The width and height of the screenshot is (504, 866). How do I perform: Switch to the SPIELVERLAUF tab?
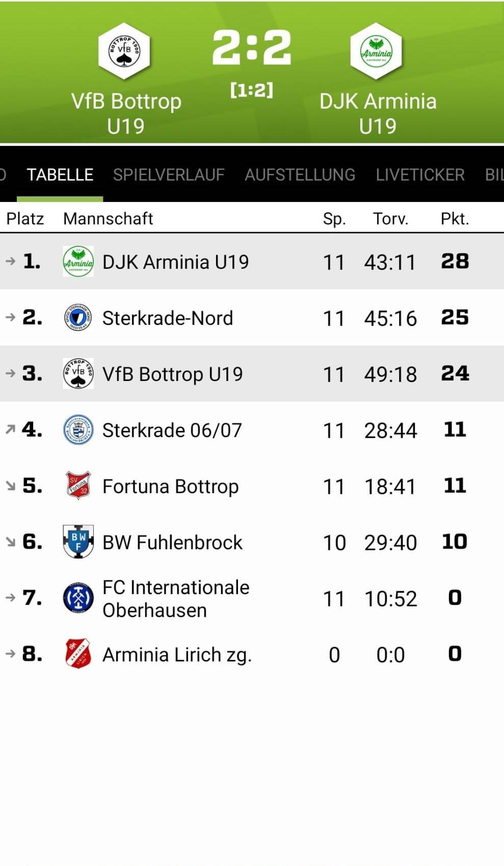[x=169, y=175]
